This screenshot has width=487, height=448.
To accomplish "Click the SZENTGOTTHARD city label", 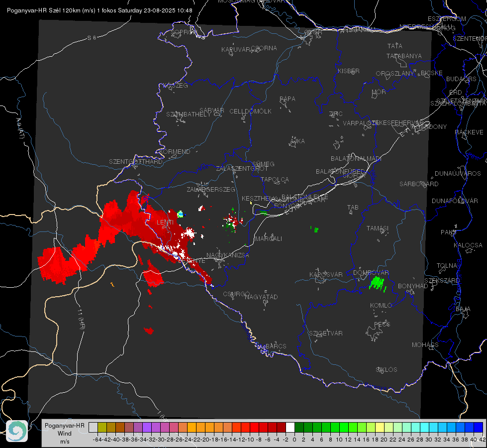I will 136,162.
